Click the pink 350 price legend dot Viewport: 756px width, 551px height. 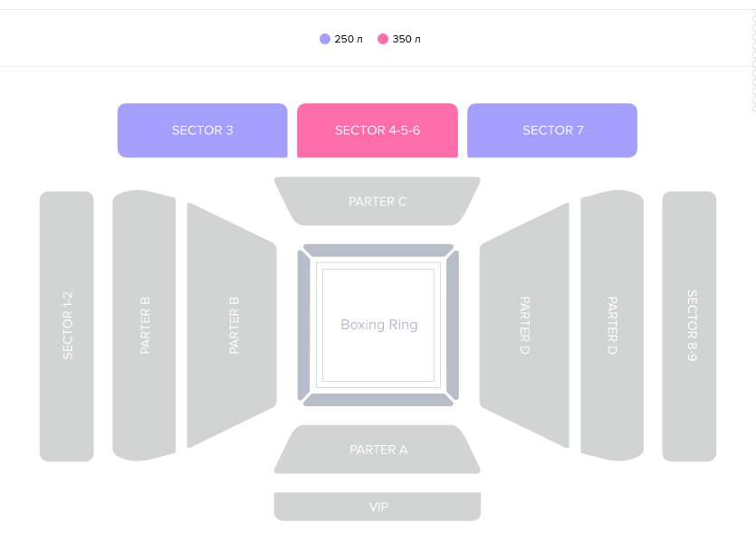pyautogui.click(x=383, y=39)
